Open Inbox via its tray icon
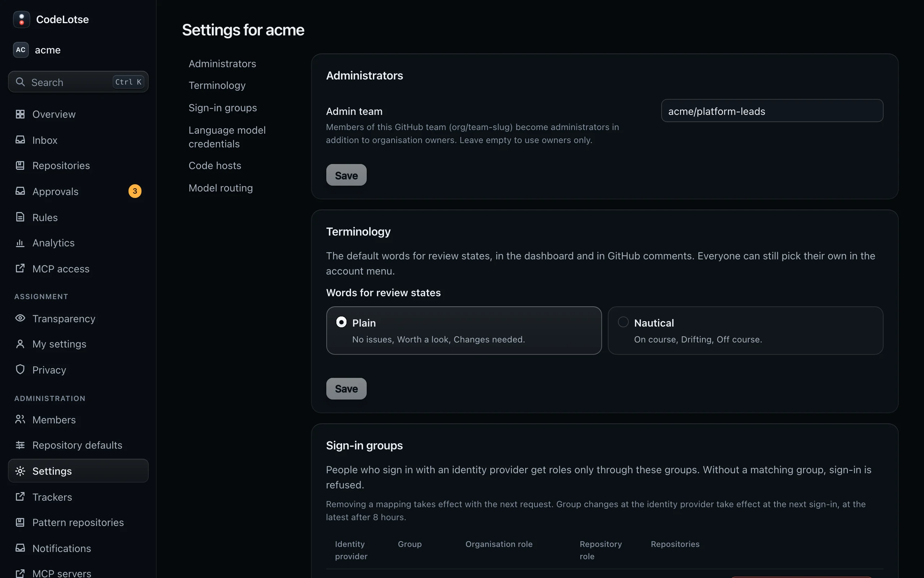This screenshot has width=924, height=578. pos(20,140)
